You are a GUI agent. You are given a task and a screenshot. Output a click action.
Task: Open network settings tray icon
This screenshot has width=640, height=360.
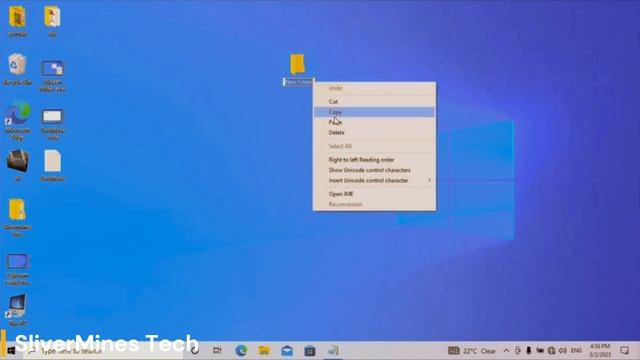551,351
